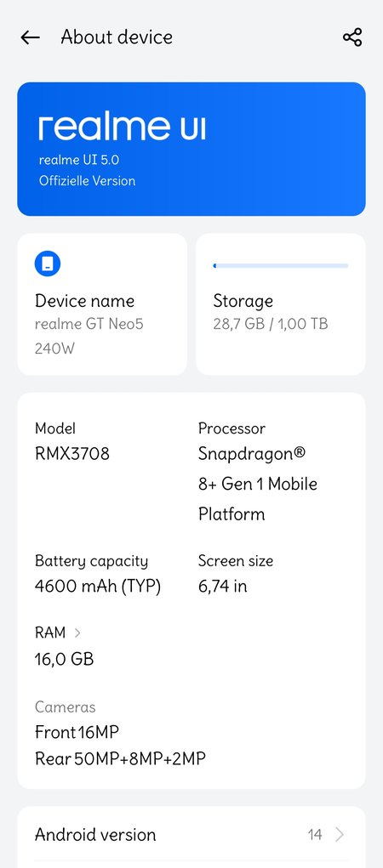The height and width of the screenshot is (868, 383).
Task: Expand the RAM chevron arrow
Action: (77, 633)
